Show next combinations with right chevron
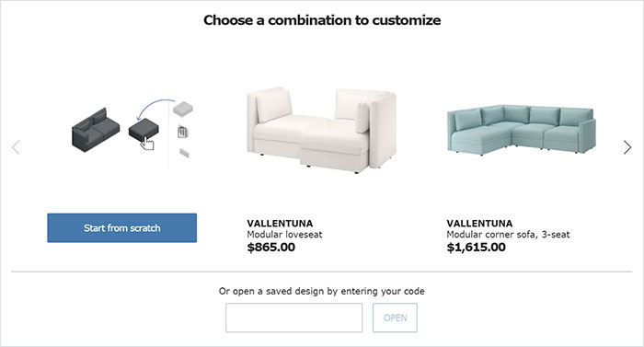 [627, 147]
